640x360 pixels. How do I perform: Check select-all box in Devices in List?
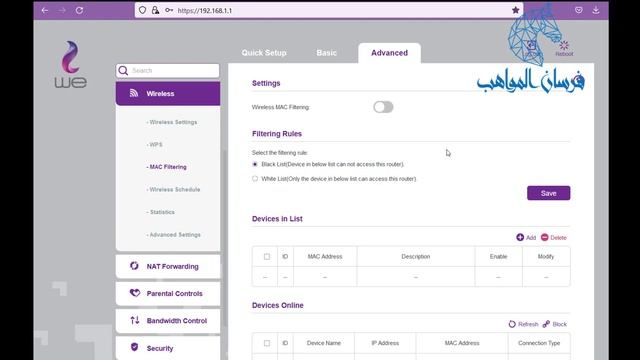[267, 256]
